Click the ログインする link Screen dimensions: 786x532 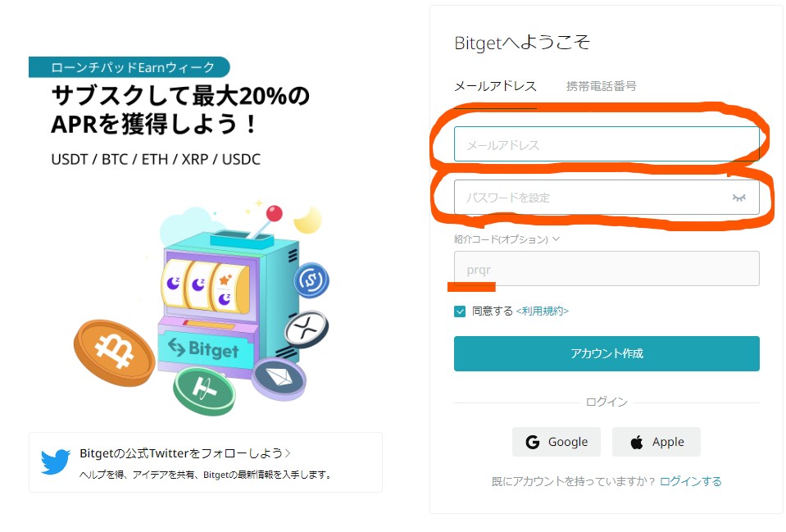tap(690, 481)
